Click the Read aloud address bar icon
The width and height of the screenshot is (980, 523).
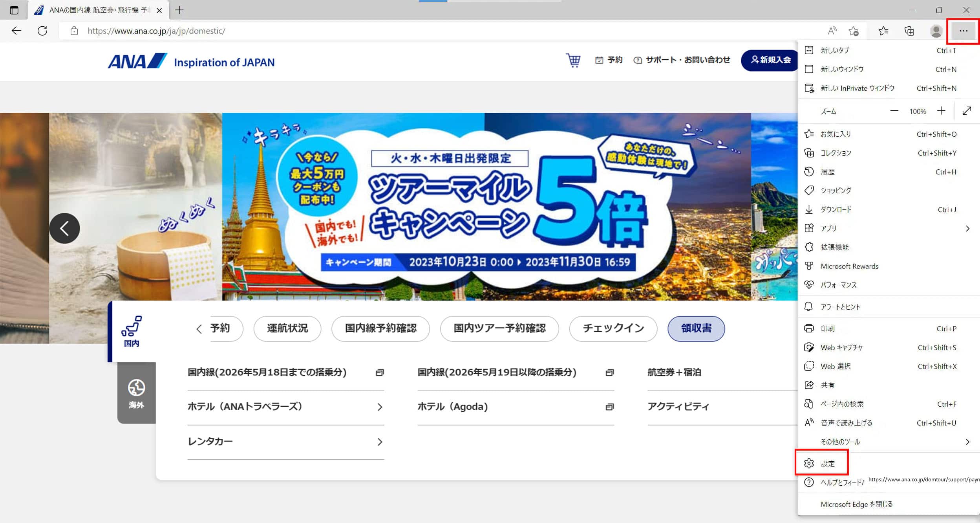pyautogui.click(x=832, y=31)
